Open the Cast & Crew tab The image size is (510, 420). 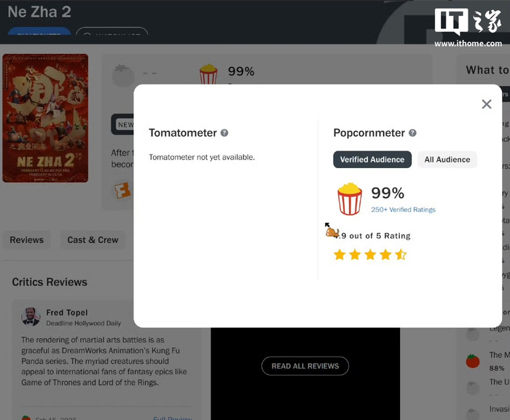pos(93,240)
